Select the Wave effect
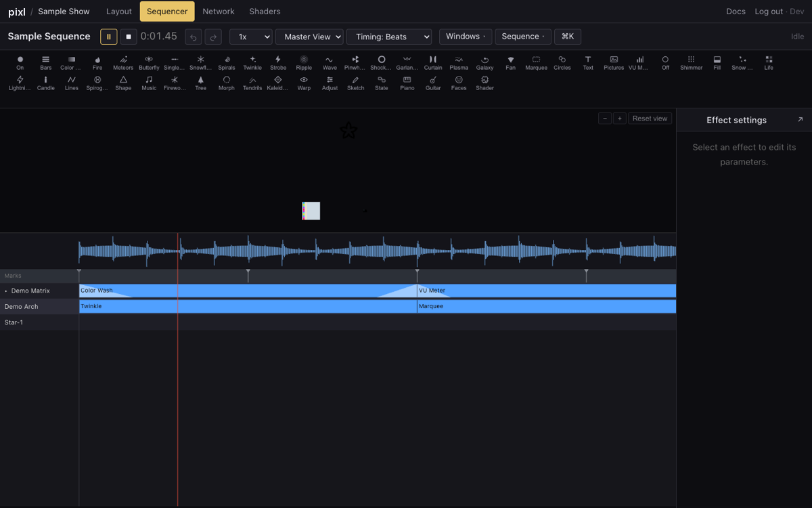 pyautogui.click(x=330, y=63)
